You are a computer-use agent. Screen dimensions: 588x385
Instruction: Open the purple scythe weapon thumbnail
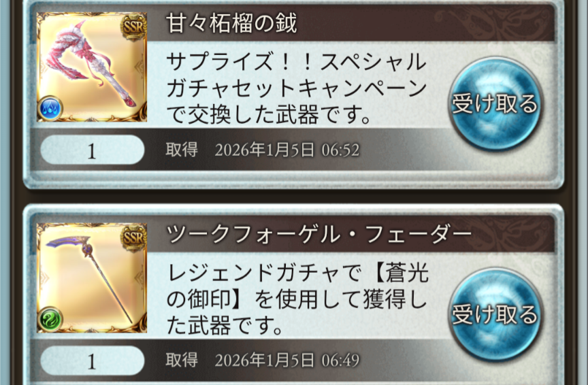[92, 278]
